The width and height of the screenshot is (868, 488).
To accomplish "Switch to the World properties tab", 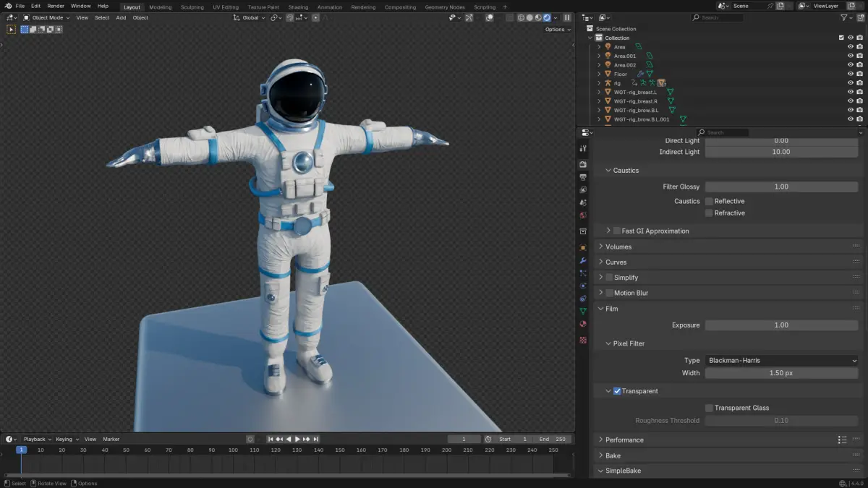I will (x=583, y=215).
